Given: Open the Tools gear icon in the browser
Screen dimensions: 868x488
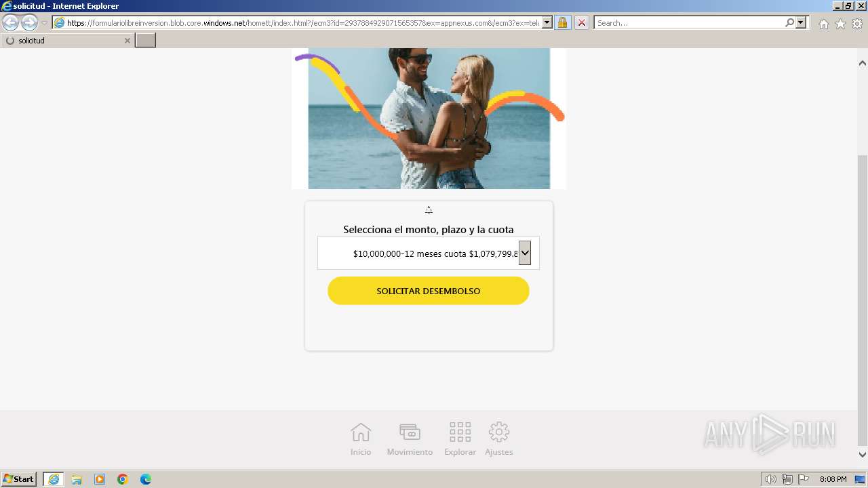Looking at the screenshot, I should (857, 24).
